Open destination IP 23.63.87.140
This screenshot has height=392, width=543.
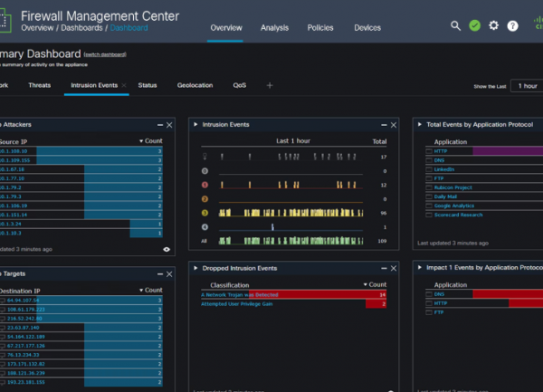24,328
